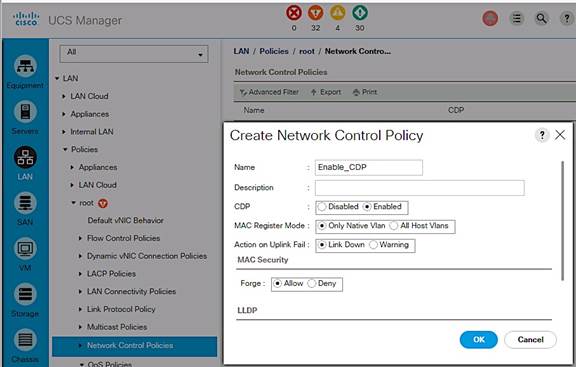
Task: Select the CDP Disabled radio button
Action: [322, 207]
